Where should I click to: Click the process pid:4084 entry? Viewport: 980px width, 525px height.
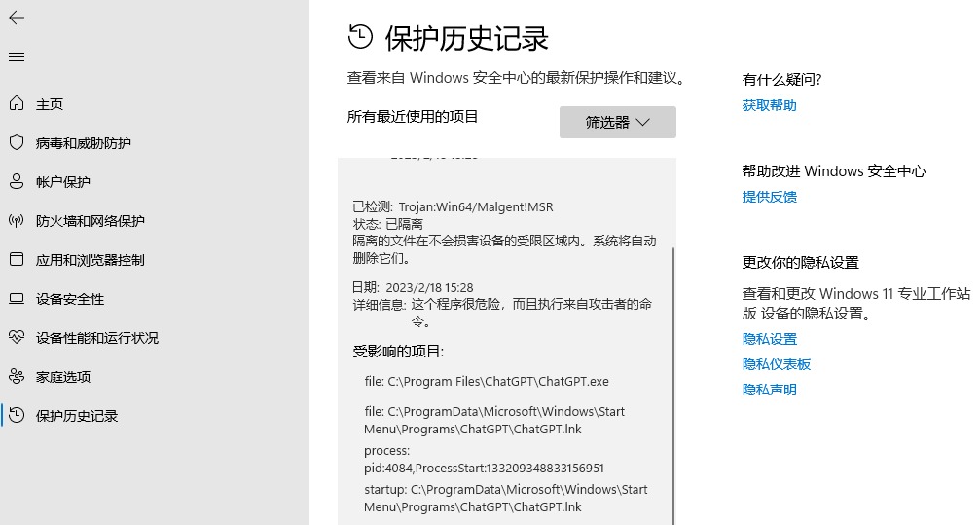484,460
